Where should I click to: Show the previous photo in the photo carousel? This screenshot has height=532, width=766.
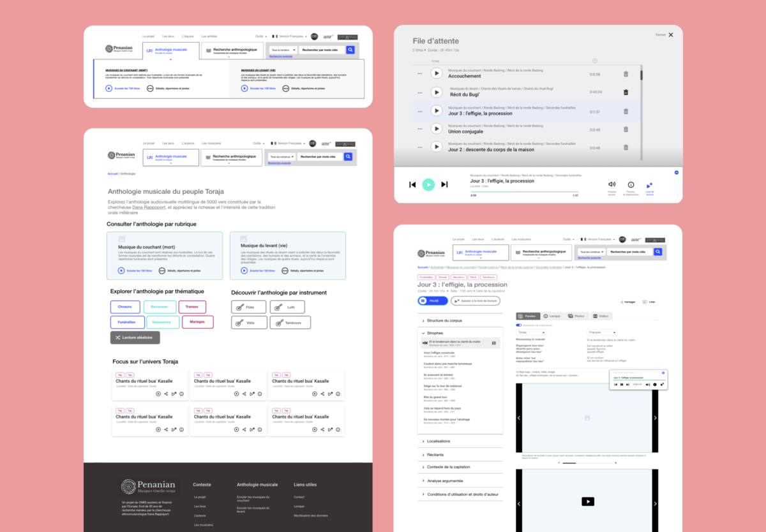[519, 418]
